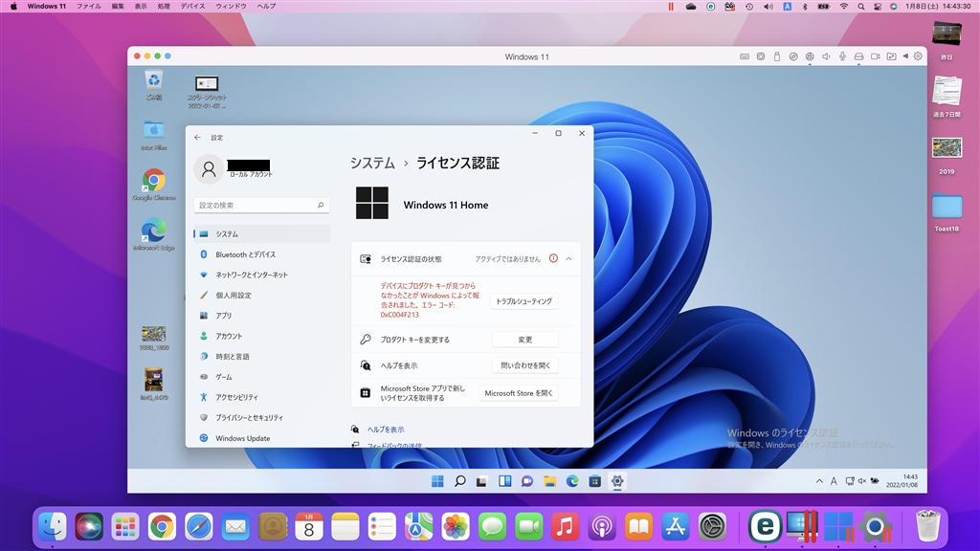The image size is (980, 551).
Task: Select 個人用設定 in the sidebar
Action: pyautogui.click(x=261, y=295)
